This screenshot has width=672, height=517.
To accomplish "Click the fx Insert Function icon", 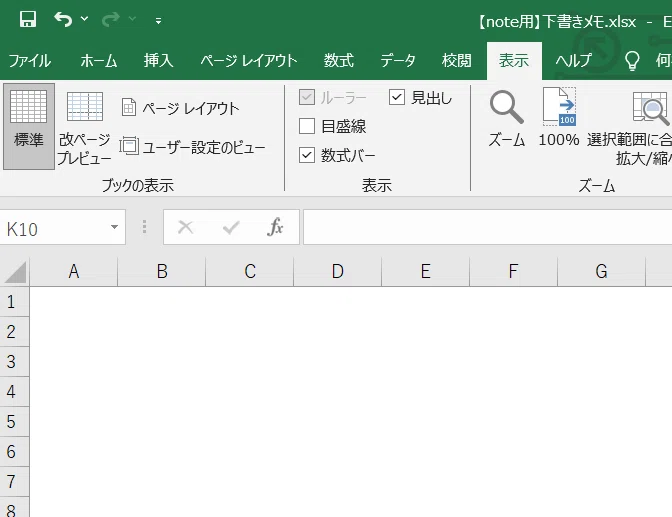I will tap(275, 227).
